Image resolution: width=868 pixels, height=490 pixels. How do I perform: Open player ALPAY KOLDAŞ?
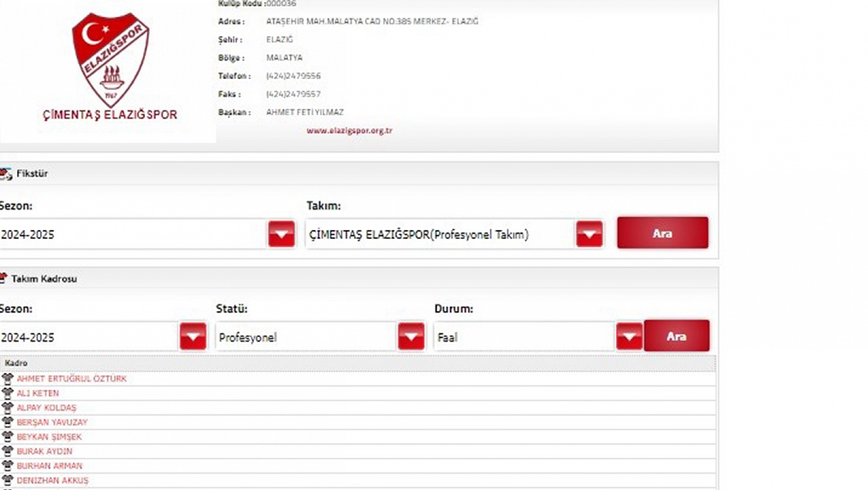coord(46,407)
